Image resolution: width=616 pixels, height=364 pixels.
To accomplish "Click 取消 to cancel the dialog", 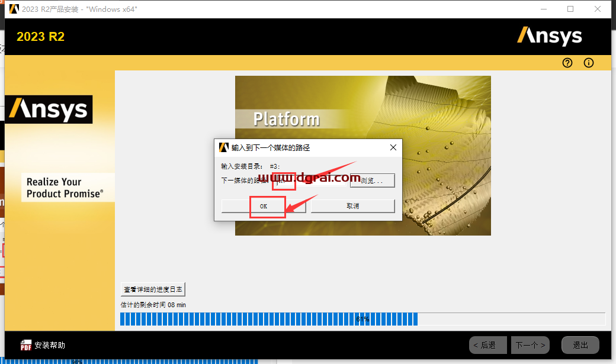I will click(353, 206).
